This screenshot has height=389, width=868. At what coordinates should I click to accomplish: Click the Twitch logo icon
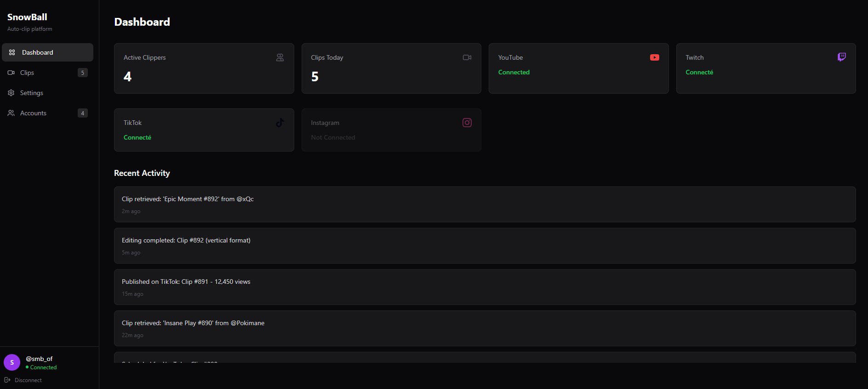click(842, 57)
